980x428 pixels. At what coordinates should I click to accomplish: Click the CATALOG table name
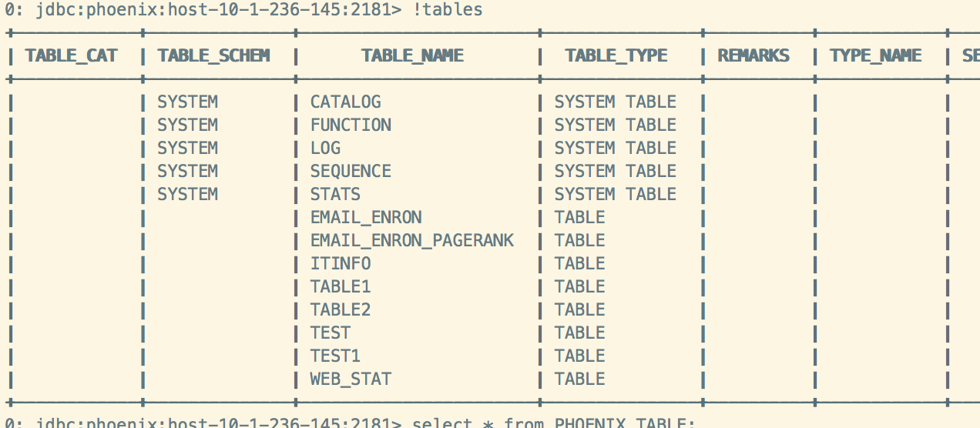[x=345, y=102]
